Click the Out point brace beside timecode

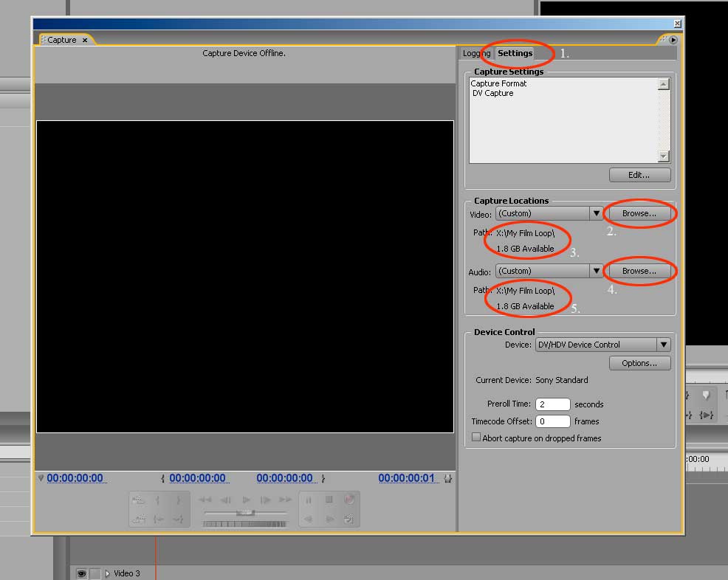[323, 478]
